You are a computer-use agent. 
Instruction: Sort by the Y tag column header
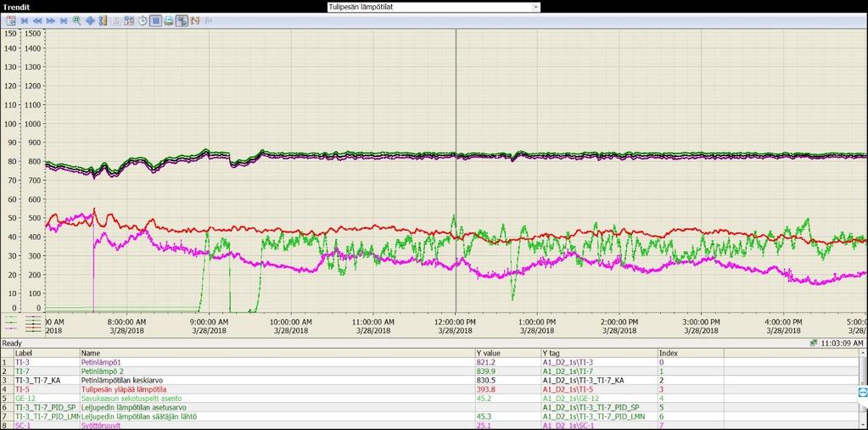[599, 353]
